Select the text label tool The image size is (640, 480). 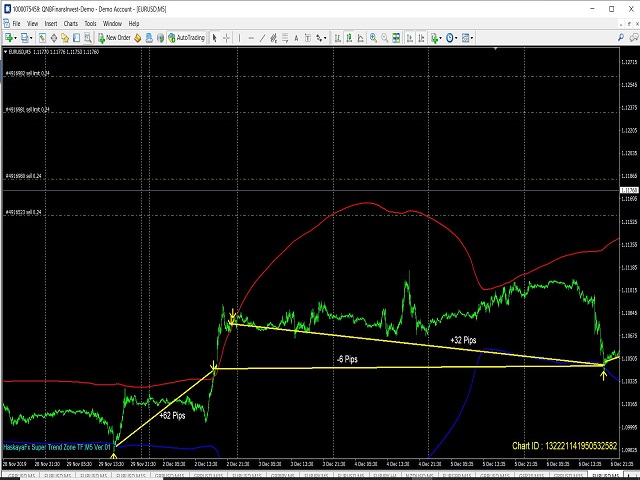[308, 38]
